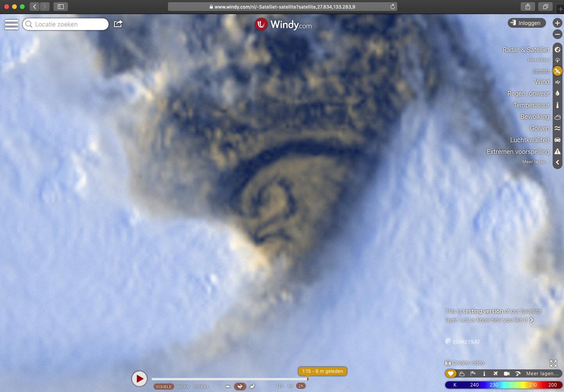564x392 pixels.
Task: Click the satellite timeline slider track
Action: coord(229,379)
